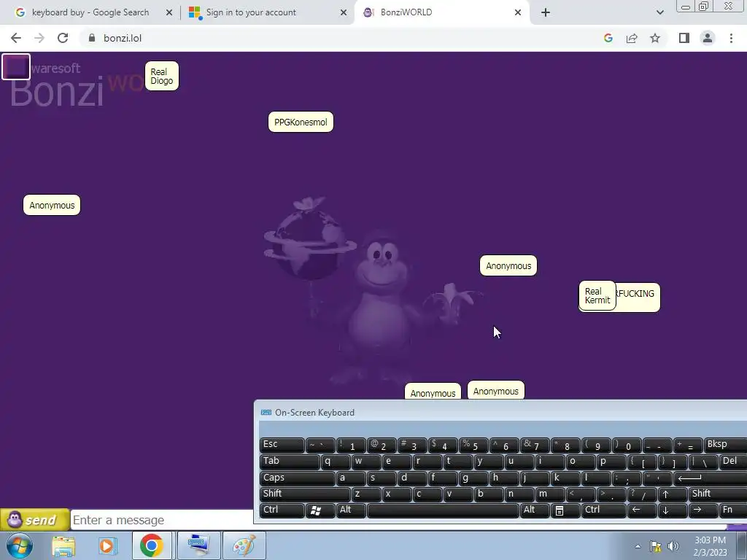Click the Windows logo key on On-Screen Keyboard
This screenshot has height=560, width=747.
point(320,510)
